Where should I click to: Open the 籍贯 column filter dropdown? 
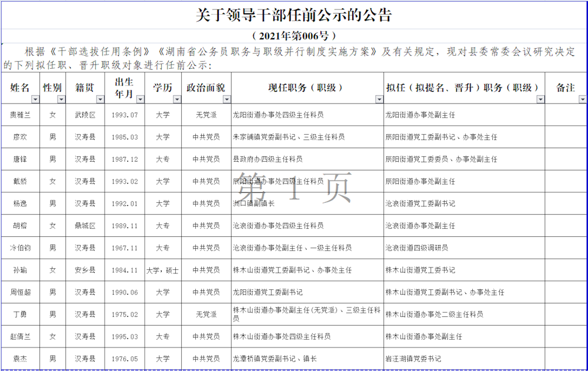(100, 99)
